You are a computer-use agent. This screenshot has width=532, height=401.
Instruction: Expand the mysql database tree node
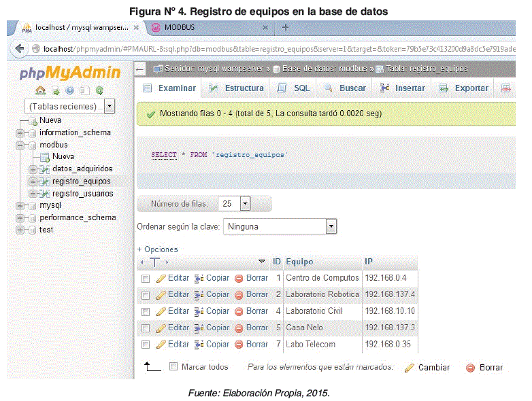pos(20,205)
